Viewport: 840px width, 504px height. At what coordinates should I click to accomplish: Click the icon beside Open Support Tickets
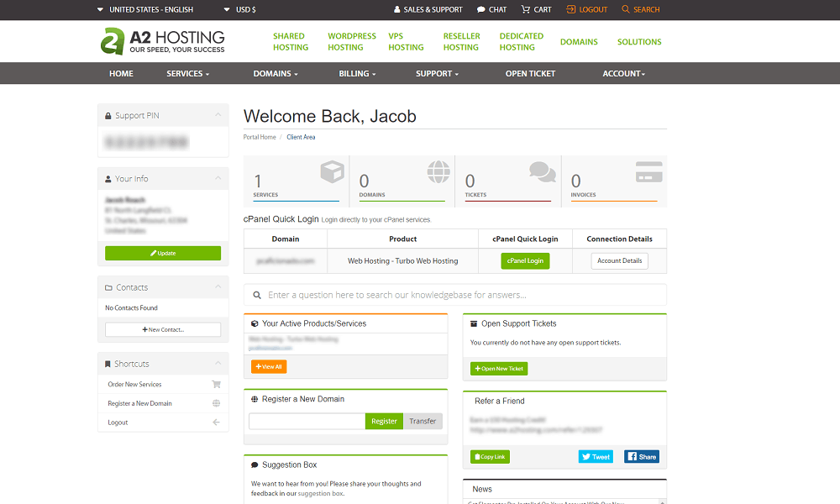(x=474, y=323)
